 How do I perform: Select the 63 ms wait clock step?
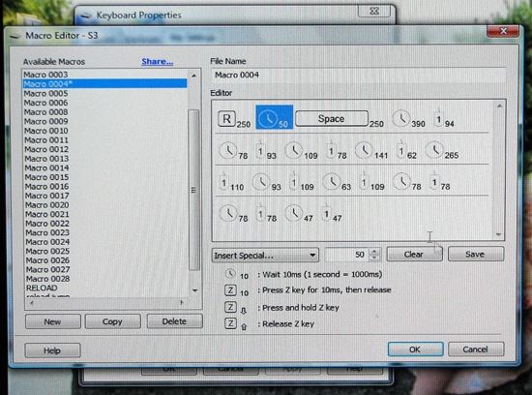pos(337,182)
